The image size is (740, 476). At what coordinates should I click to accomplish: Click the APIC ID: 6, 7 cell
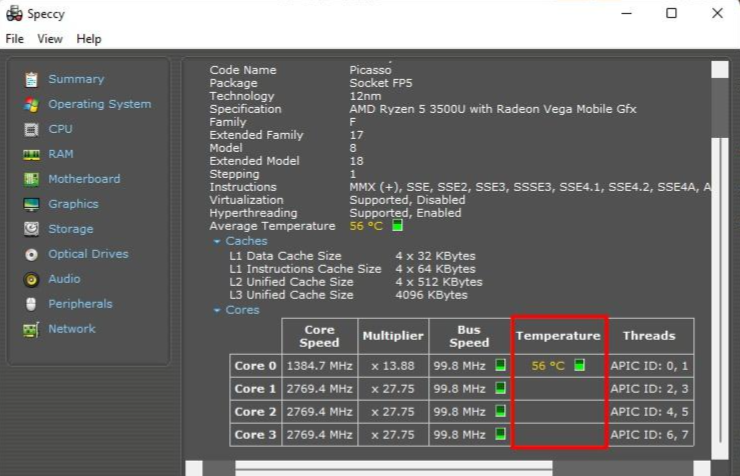pyautogui.click(x=649, y=434)
